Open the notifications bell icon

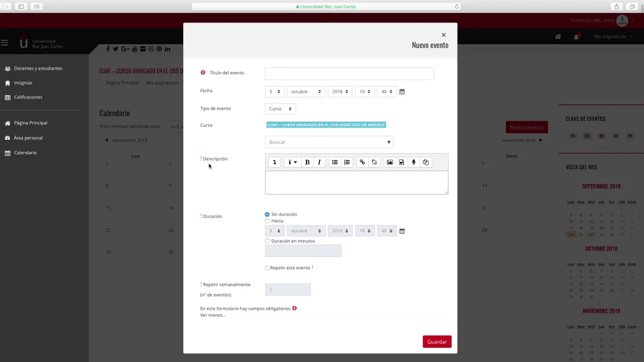point(577,37)
